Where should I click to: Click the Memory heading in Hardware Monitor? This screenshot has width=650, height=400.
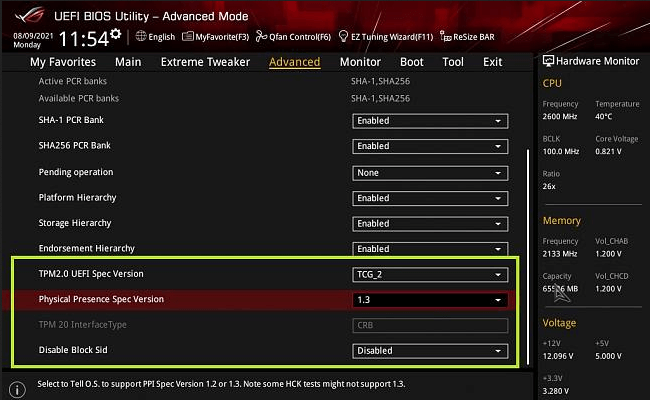562,221
